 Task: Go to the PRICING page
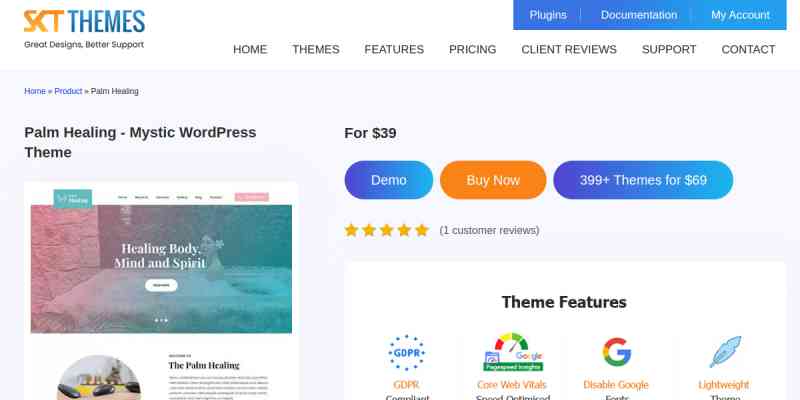472,49
